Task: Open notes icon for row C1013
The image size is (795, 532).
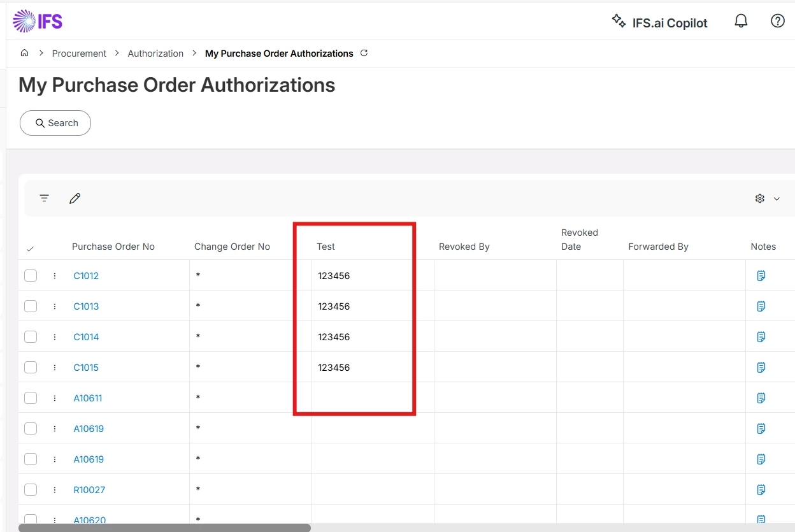Action: [x=761, y=306]
